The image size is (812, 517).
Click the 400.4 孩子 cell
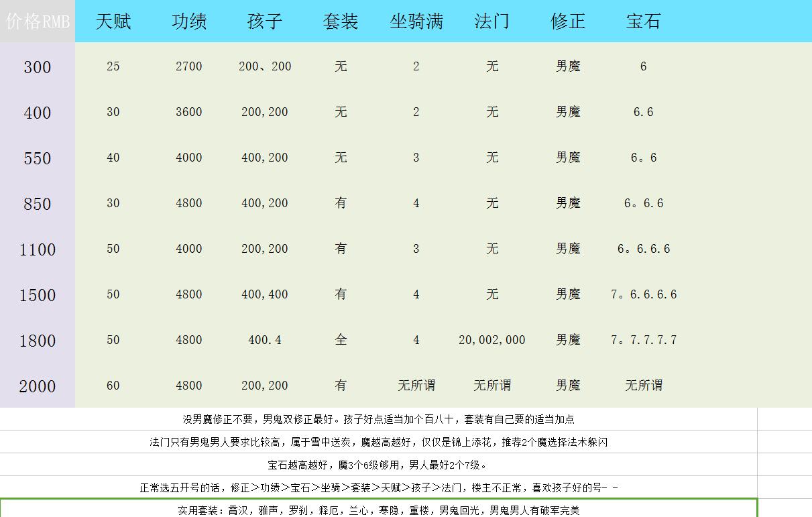(265, 340)
